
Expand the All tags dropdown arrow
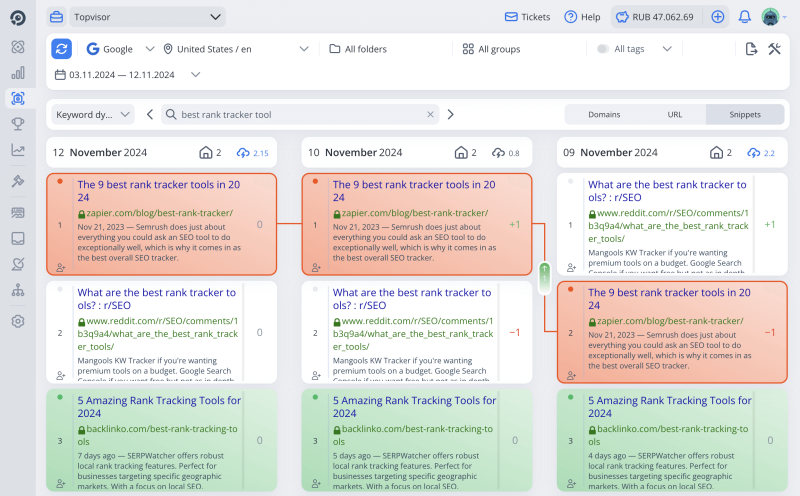point(667,49)
